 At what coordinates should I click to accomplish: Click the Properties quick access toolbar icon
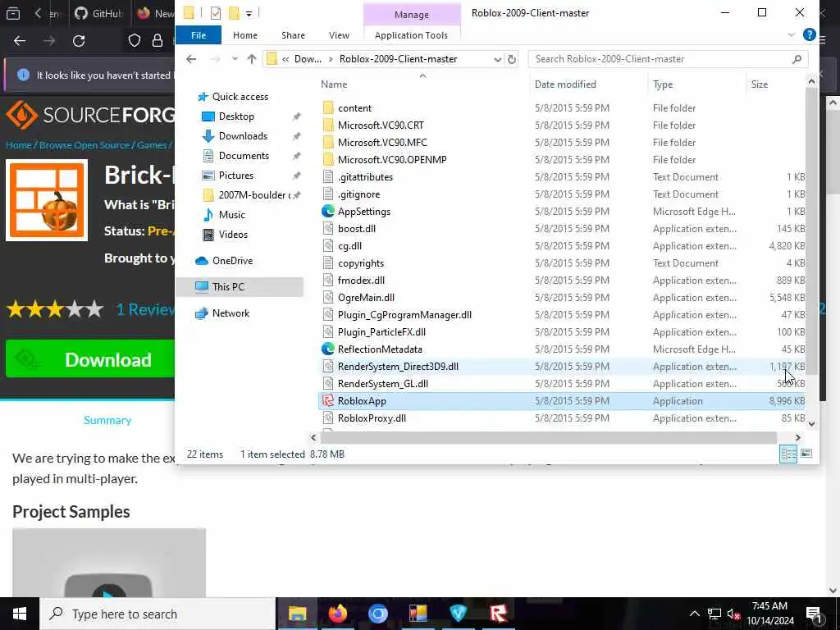click(216, 13)
